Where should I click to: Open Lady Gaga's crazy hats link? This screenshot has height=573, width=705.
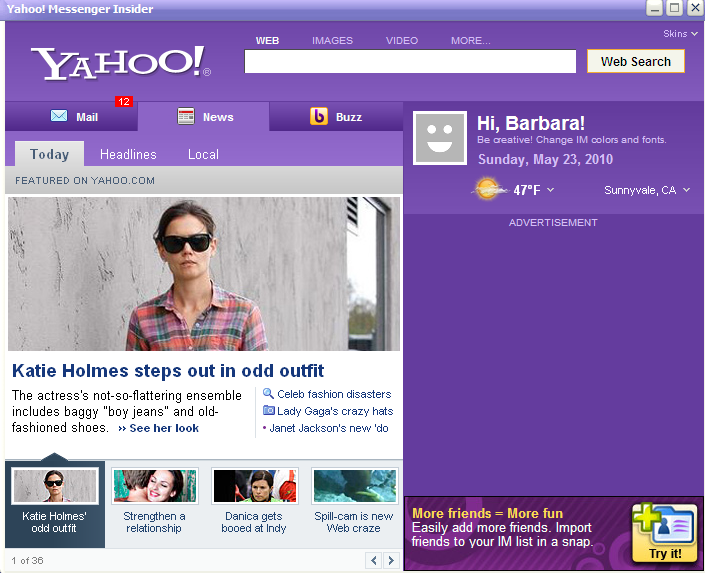pos(335,411)
